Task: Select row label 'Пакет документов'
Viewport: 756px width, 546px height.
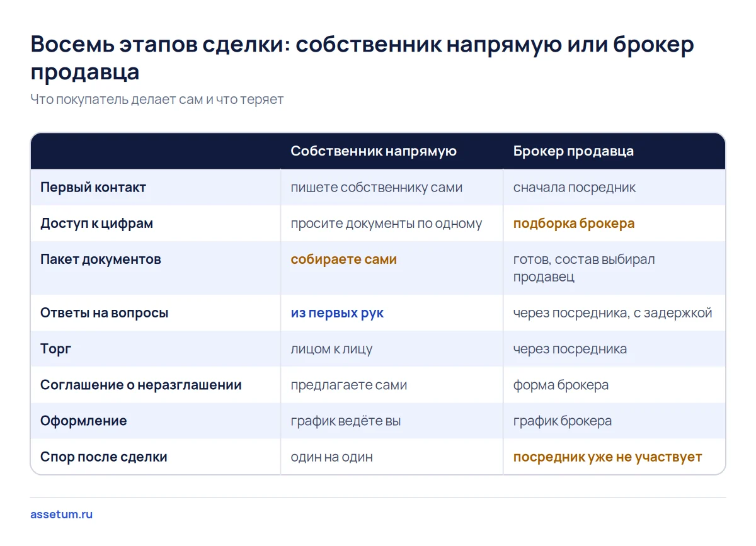Action: pyautogui.click(x=101, y=259)
